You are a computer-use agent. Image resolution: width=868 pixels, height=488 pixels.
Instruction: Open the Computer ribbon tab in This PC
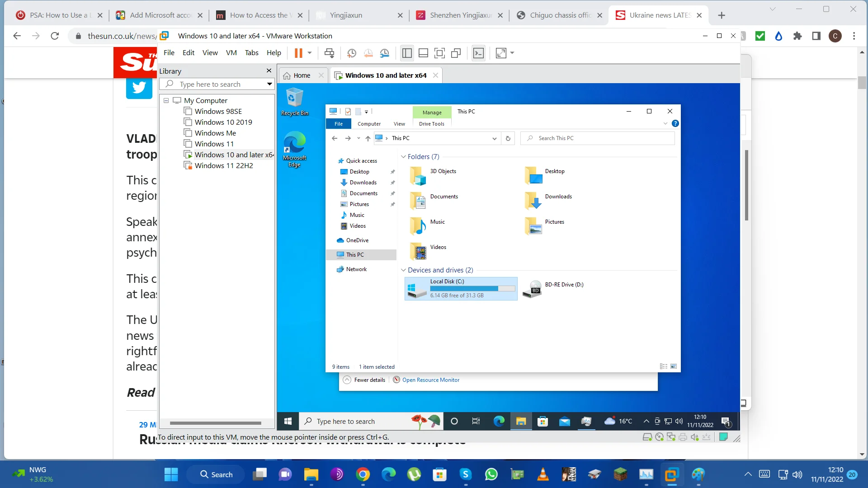(369, 124)
